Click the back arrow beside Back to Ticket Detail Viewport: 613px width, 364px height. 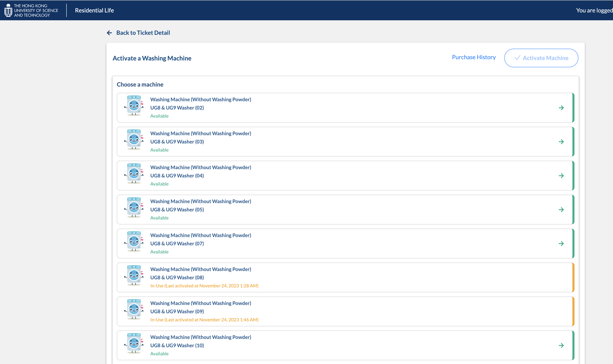click(x=109, y=33)
